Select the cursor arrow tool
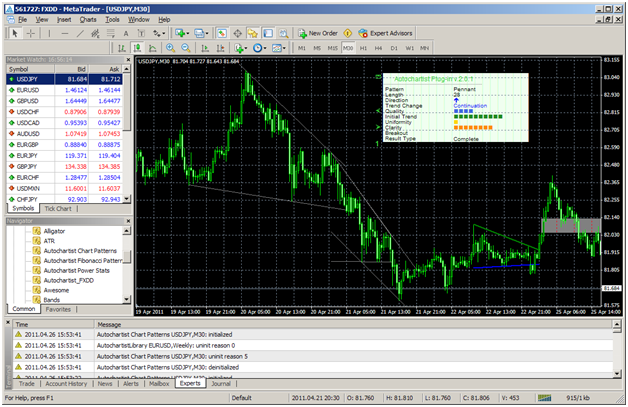The height and width of the screenshot is (407, 628). click(x=15, y=33)
